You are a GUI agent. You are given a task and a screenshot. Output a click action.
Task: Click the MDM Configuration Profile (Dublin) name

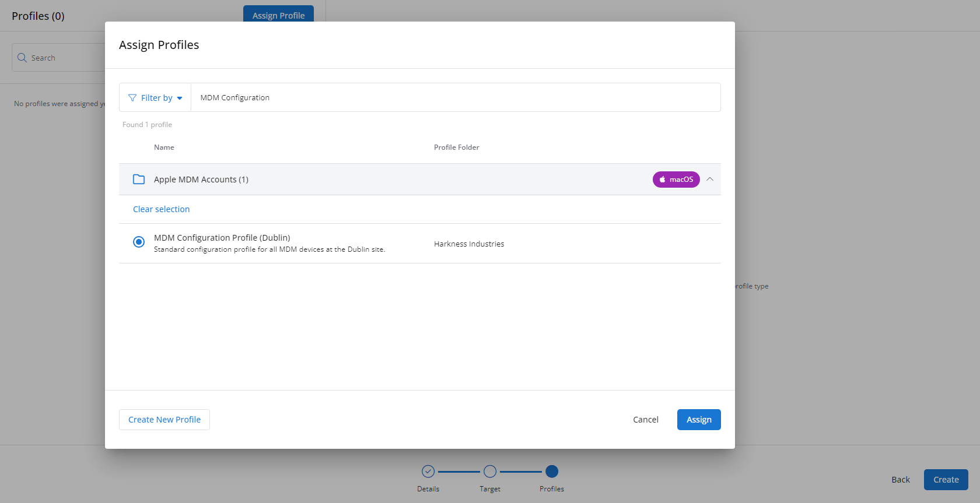(x=222, y=238)
